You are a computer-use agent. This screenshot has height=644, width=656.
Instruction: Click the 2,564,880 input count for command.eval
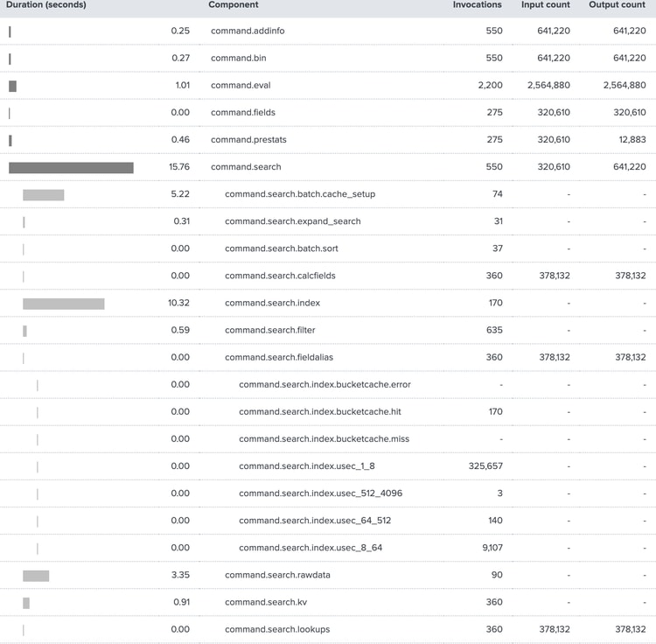point(548,86)
